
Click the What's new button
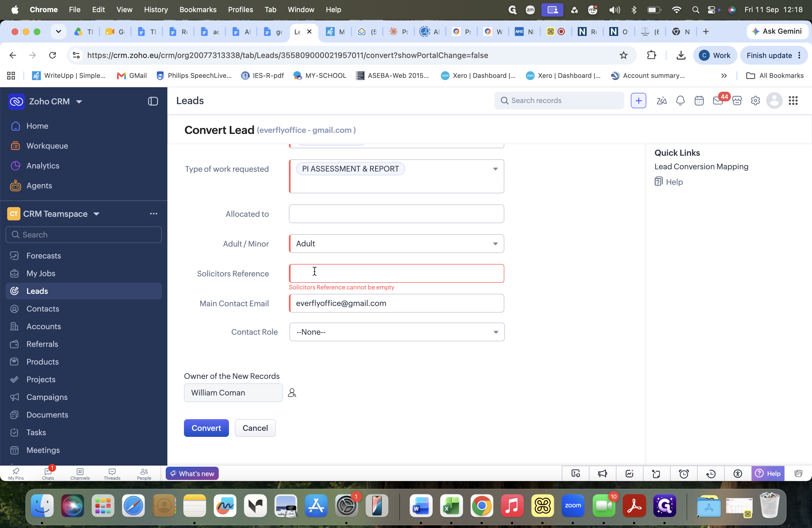click(x=192, y=473)
